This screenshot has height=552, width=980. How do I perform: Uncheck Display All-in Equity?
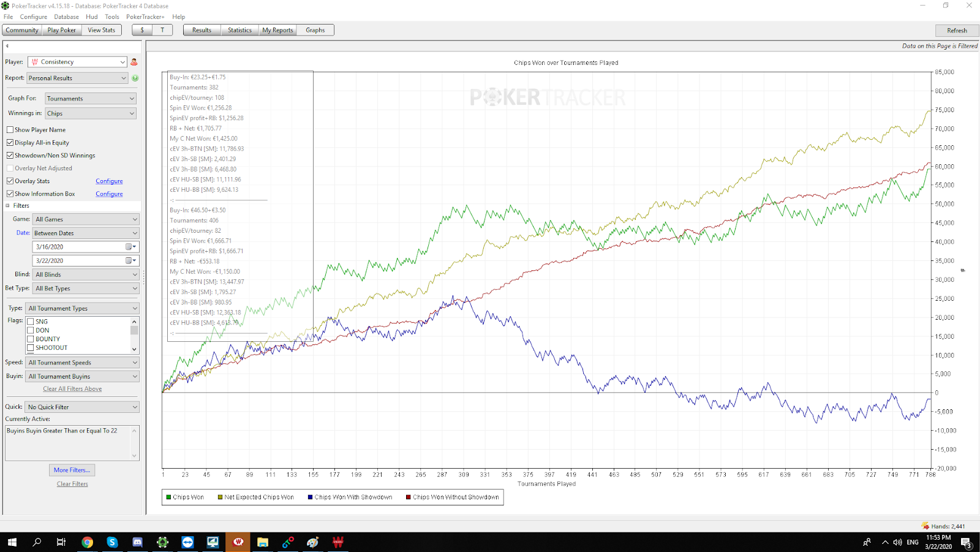pyautogui.click(x=10, y=143)
